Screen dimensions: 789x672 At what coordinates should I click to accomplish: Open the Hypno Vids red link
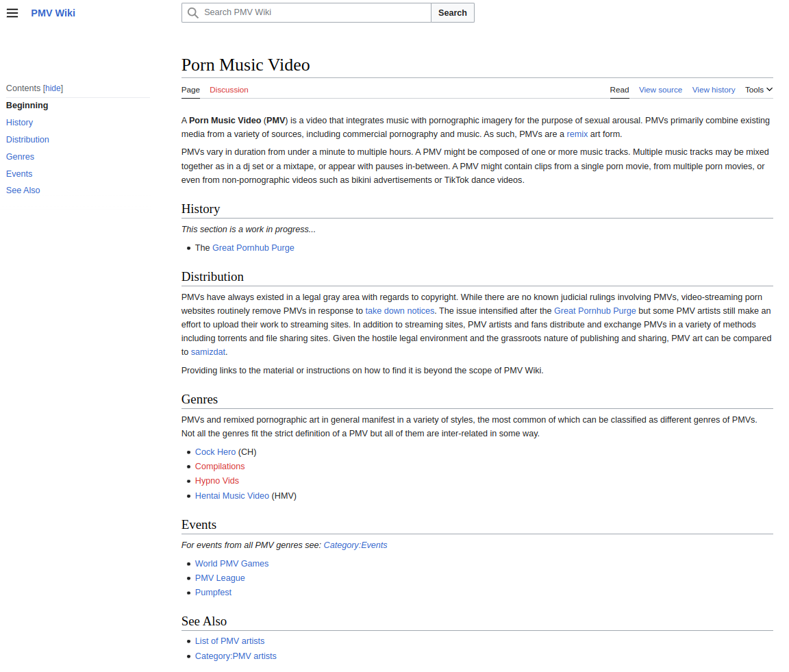(217, 481)
